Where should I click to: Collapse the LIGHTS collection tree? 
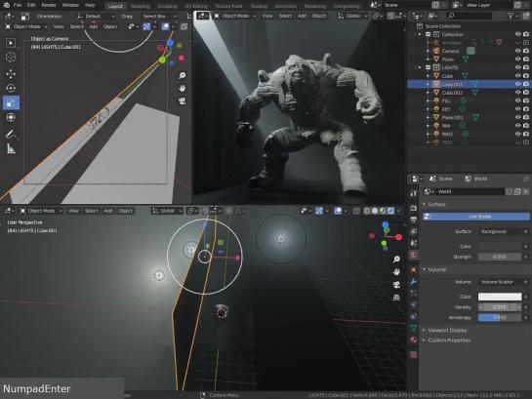click(420, 67)
